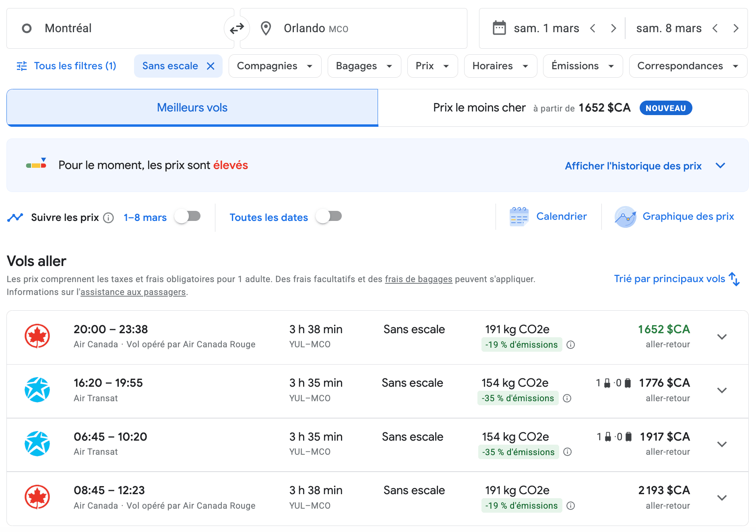
Task: Open the Prix filter dropdown
Action: tap(433, 66)
